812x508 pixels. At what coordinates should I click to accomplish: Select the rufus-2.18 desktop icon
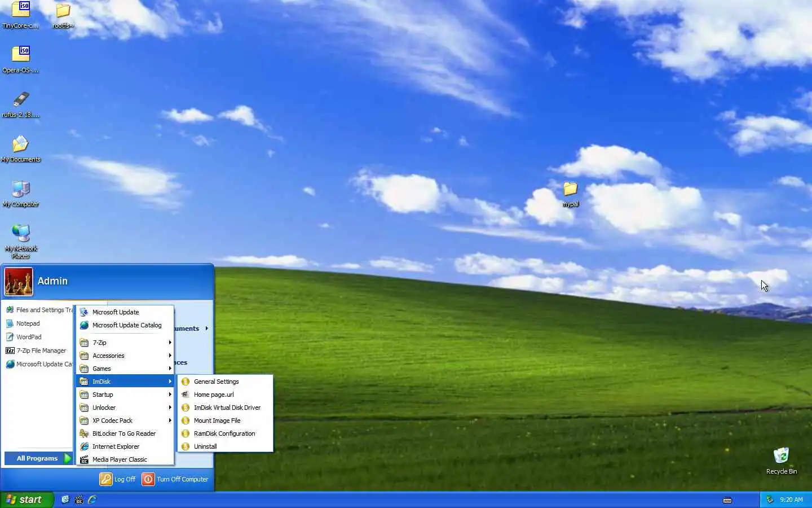click(21, 104)
